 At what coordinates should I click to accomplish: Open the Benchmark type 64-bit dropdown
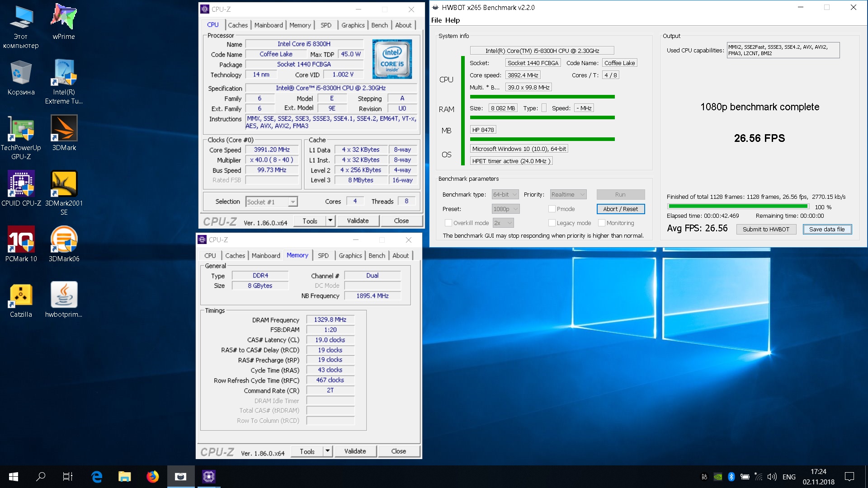point(505,194)
